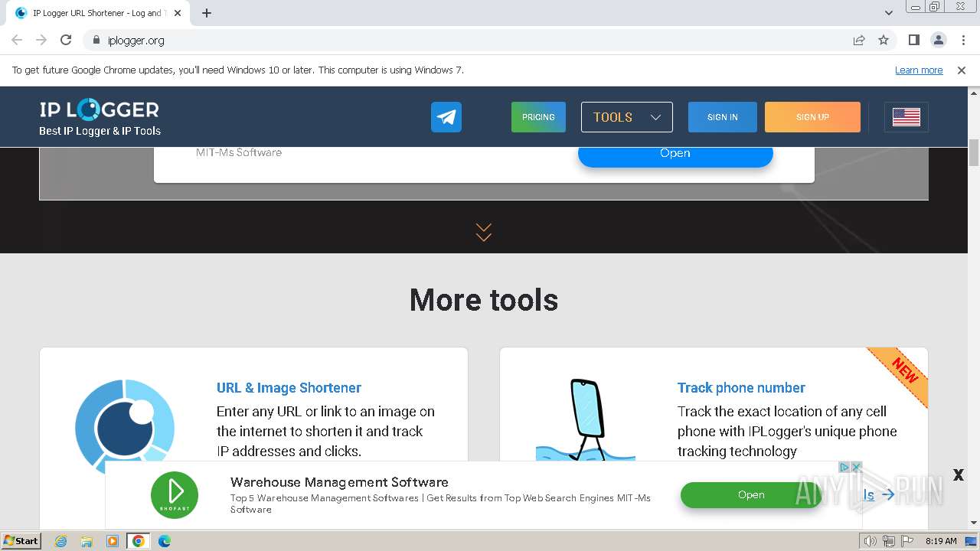Click the blue Open button in the top ad
The image size is (980, 551).
click(x=675, y=155)
